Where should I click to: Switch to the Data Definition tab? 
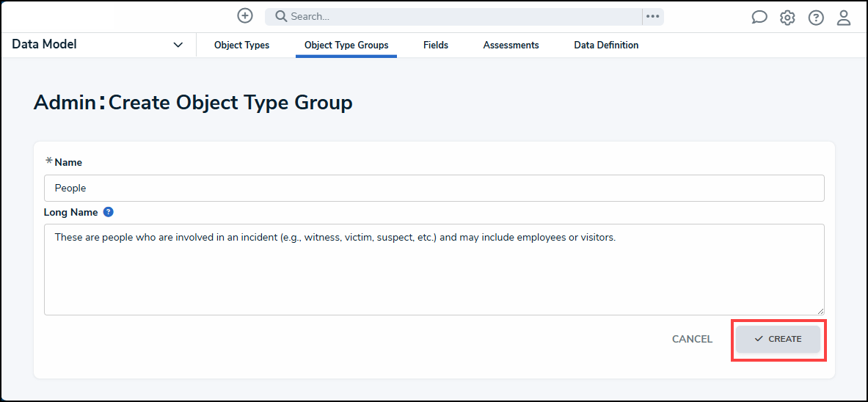click(606, 45)
